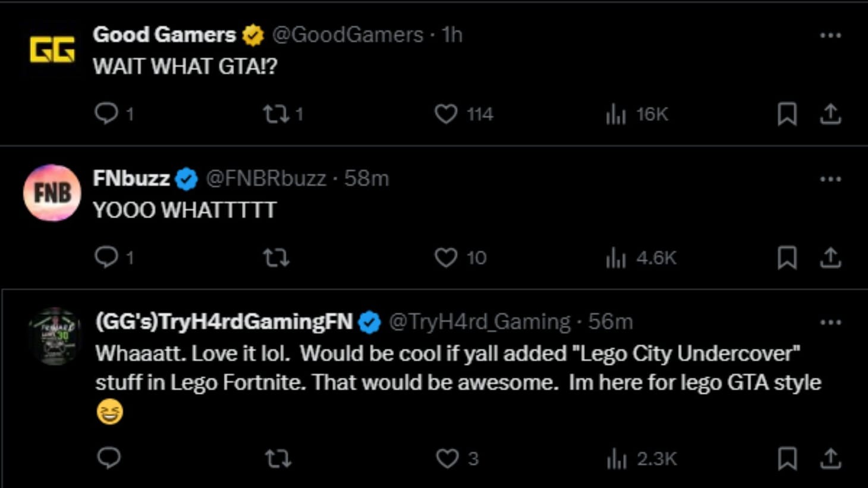Like the TryH4rdGamingFN reply
This screenshot has height=488, width=868.
tap(446, 458)
